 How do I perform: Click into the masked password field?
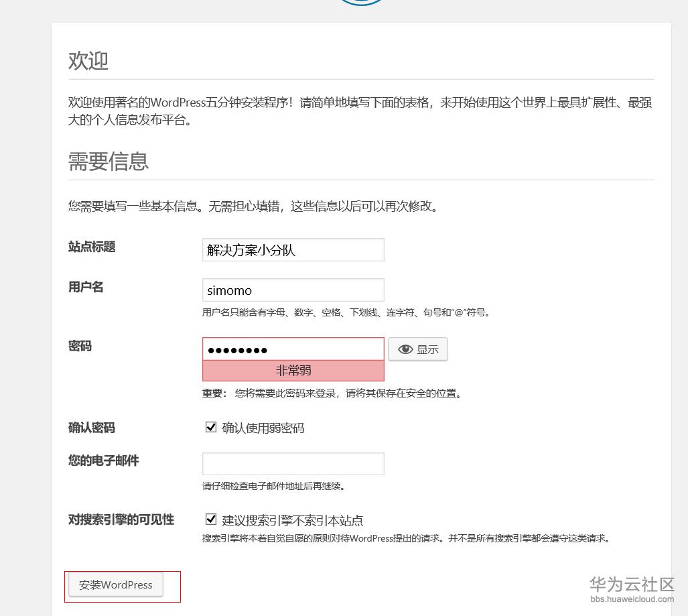point(293,349)
